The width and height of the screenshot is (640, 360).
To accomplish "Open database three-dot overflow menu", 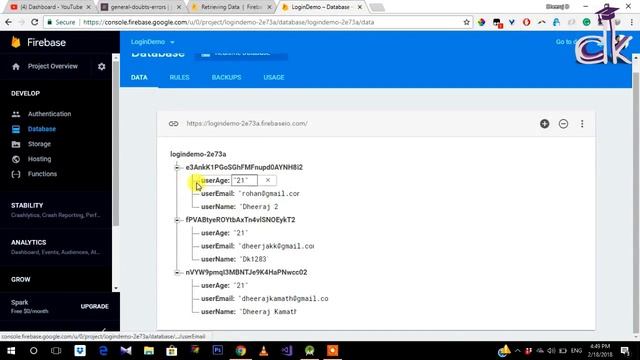I will click(x=582, y=124).
